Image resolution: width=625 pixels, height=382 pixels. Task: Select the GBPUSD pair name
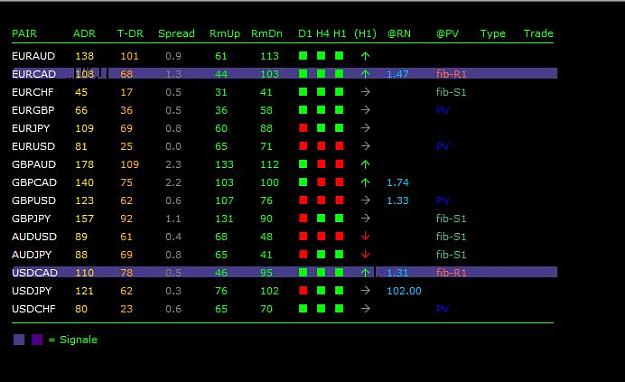pos(34,201)
